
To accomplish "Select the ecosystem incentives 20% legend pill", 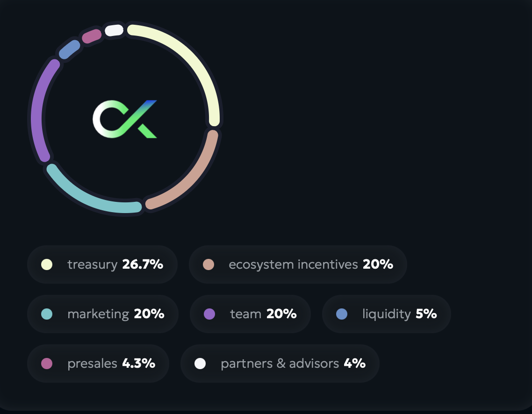I will (x=298, y=264).
